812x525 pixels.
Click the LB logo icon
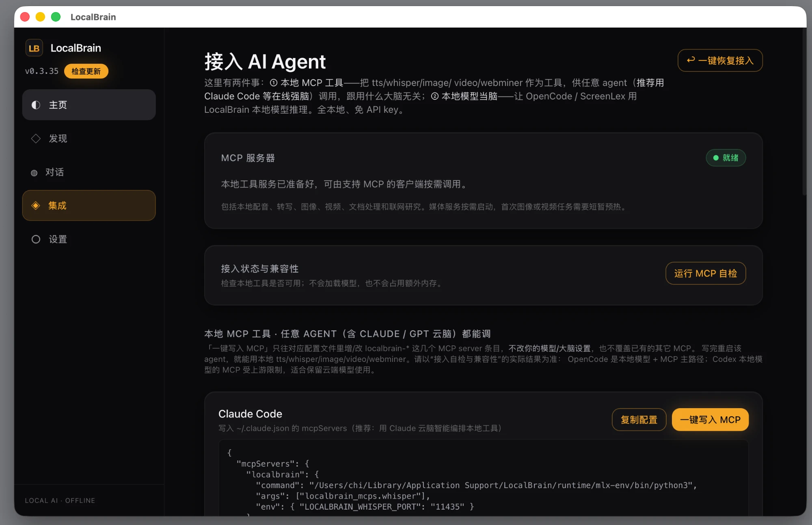click(34, 48)
